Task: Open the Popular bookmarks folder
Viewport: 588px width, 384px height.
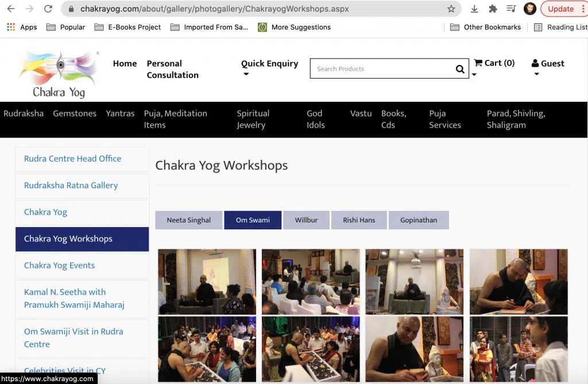Action: tap(65, 27)
